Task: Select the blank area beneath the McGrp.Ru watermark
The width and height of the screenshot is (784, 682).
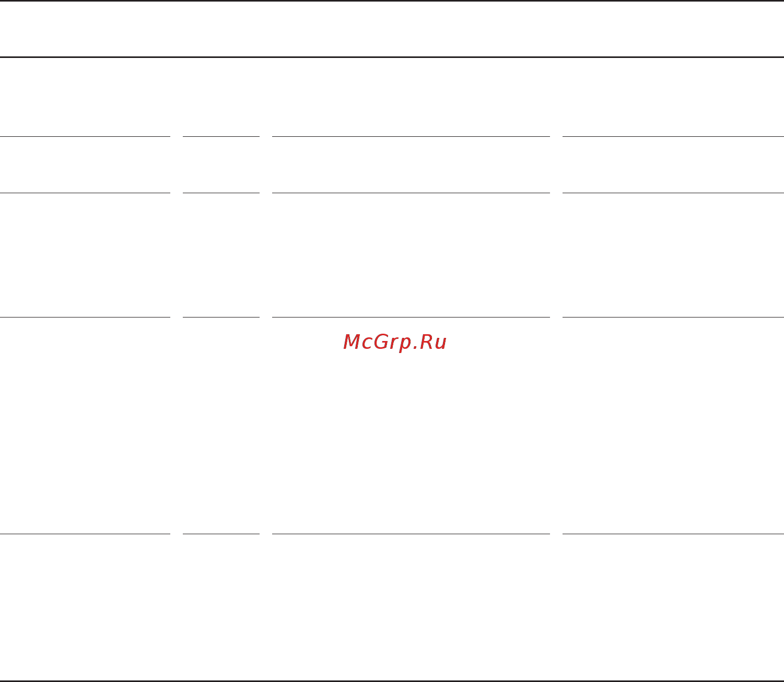Action: point(411,444)
